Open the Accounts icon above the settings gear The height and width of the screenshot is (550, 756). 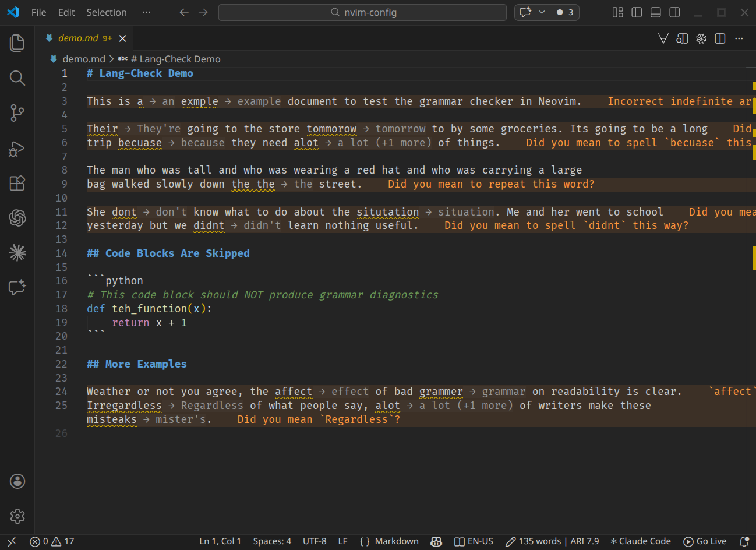point(17,481)
